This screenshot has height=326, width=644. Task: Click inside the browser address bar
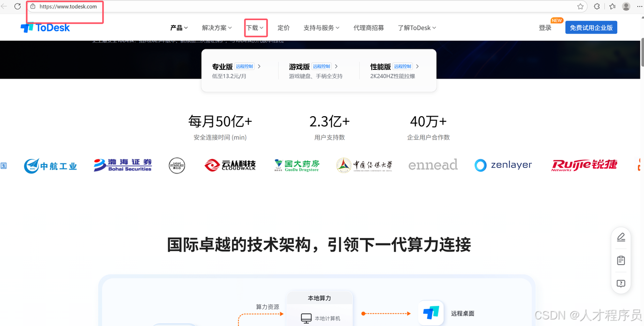pos(64,7)
